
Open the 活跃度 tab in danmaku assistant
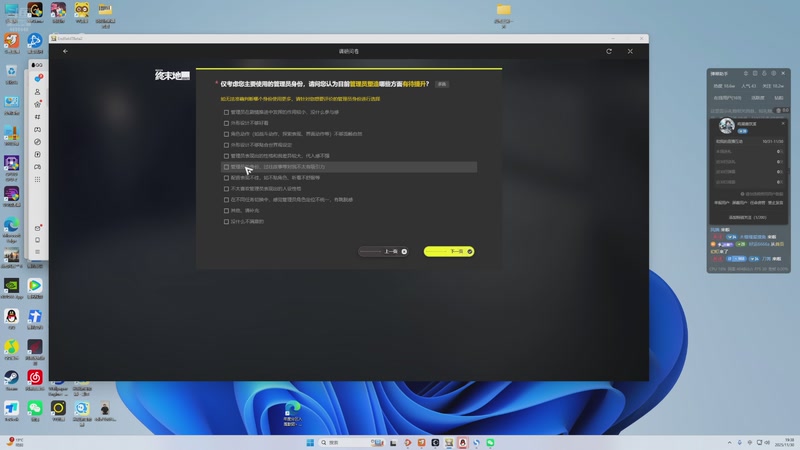pyautogui.click(x=758, y=98)
